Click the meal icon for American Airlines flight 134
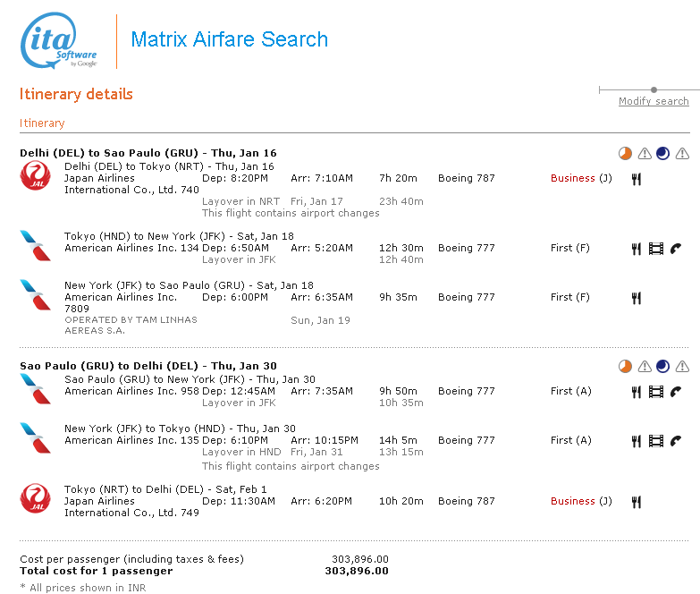700x594 pixels. [x=637, y=250]
